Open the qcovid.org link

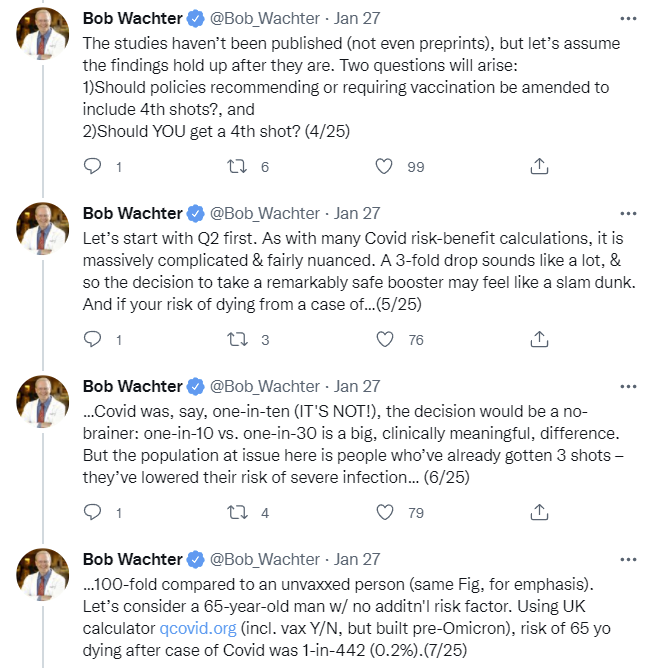point(198,628)
